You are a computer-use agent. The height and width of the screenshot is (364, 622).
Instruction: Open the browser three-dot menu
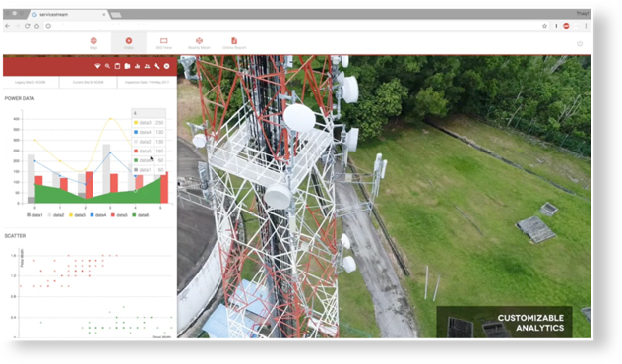(586, 26)
